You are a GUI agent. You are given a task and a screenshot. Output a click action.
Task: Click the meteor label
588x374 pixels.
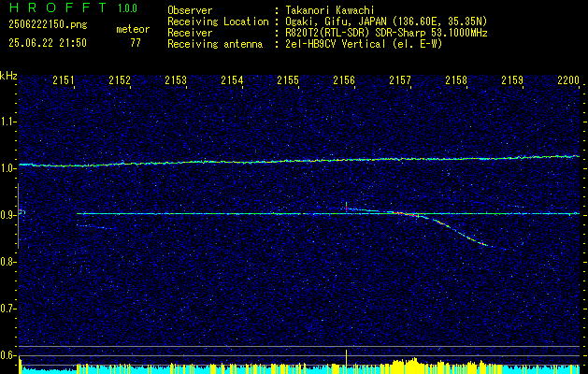pyautogui.click(x=133, y=29)
